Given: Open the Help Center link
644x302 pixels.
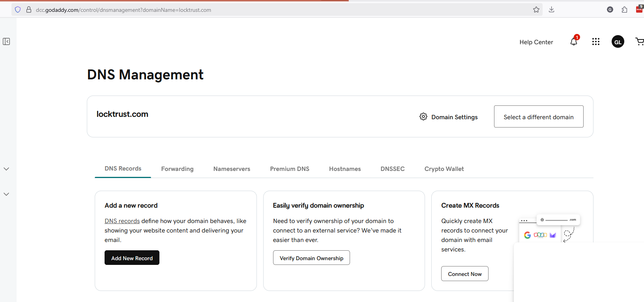Looking at the screenshot, I should [536, 42].
